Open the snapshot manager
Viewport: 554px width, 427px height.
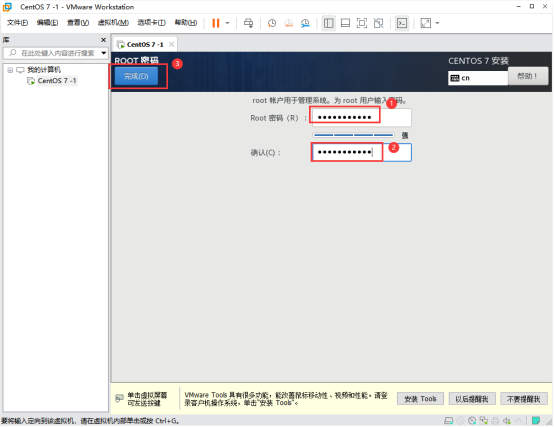(x=305, y=23)
